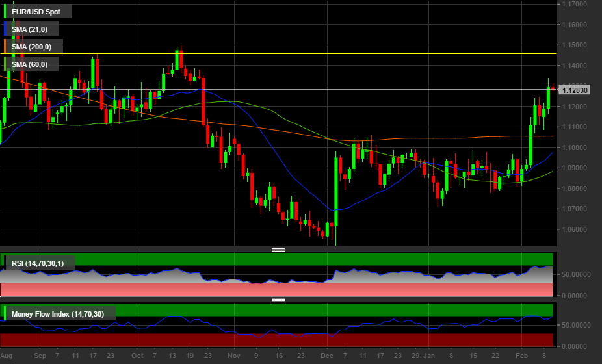Click the green swatch beside EUR/USD Spot
This screenshot has width=602, height=364.
pos(6,11)
